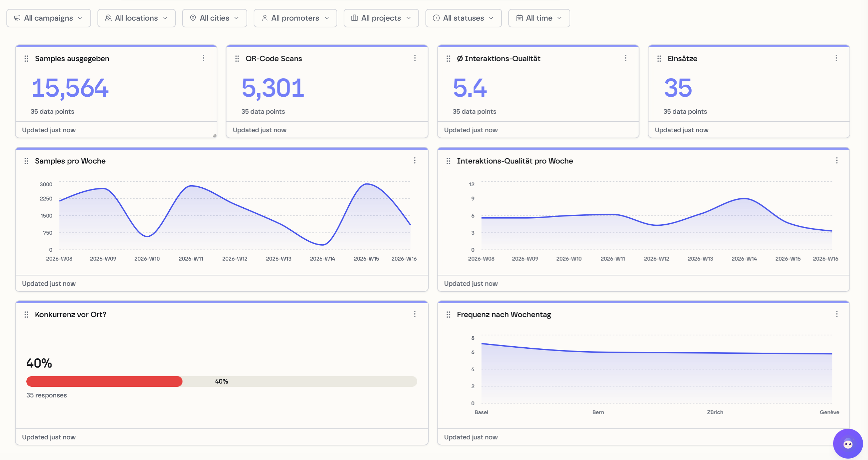The height and width of the screenshot is (460, 868).
Task: Grab drag handle of Einsätze card
Action: click(659, 59)
